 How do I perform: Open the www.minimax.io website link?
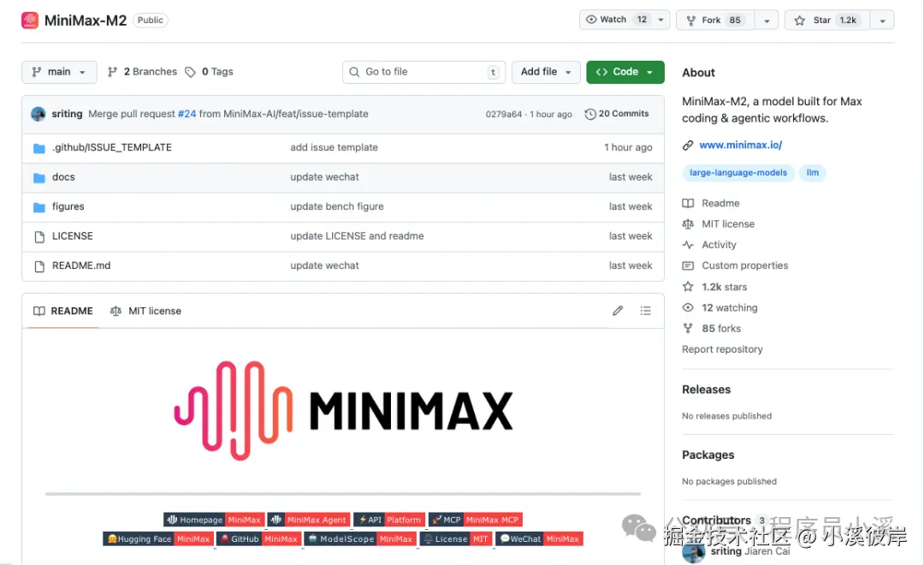pos(741,145)
